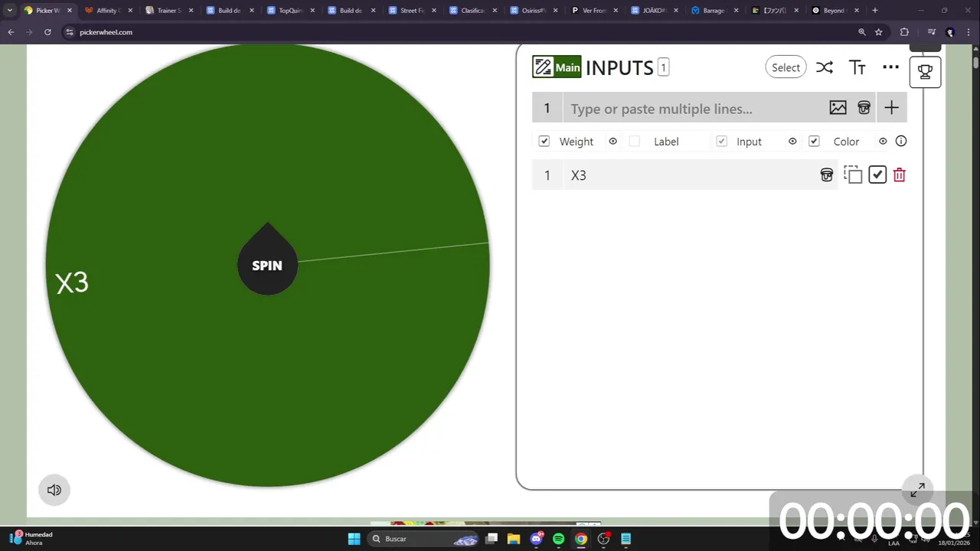Toggle visibility eye next to Weight

click(x=612, y=142)
